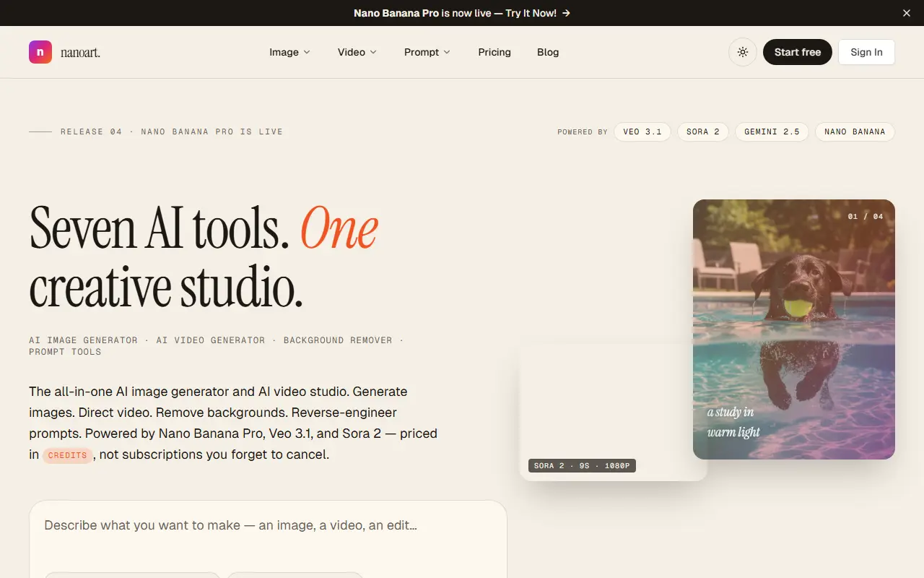Click the 'a study in warm light' caption

click(x=733, y=422)
